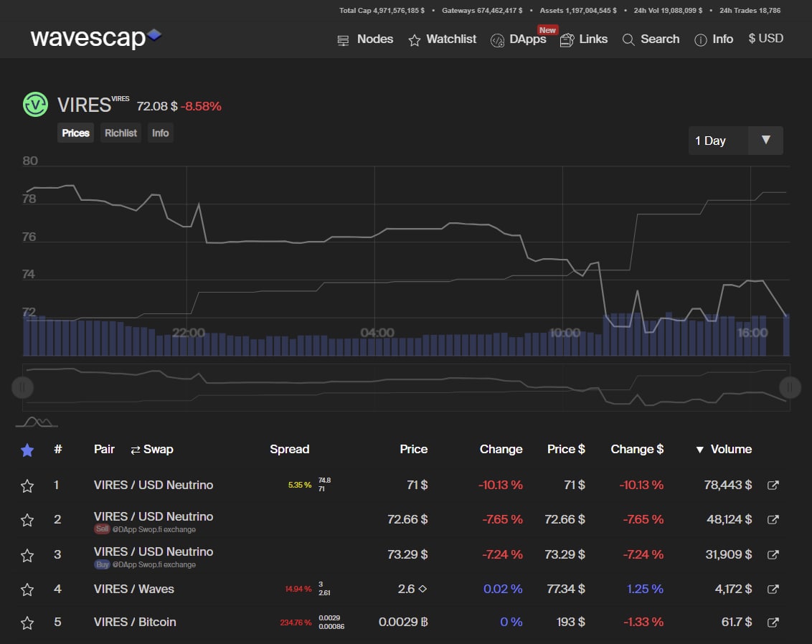Star pair row 1 VIRES / USD Neutrino
Image resolution: width=812 pixels, height=644 pixels.
[x=27, y=486]
